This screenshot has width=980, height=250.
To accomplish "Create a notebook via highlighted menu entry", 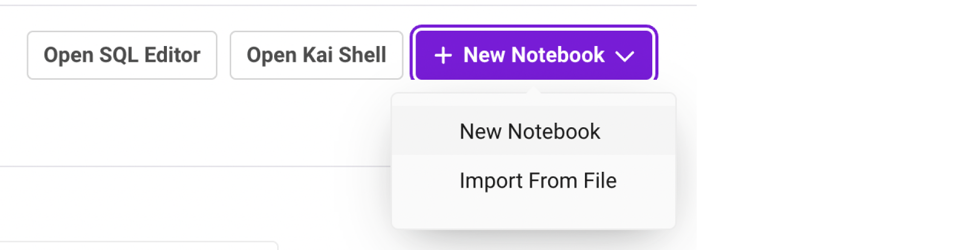I will (x=530, y=131).
